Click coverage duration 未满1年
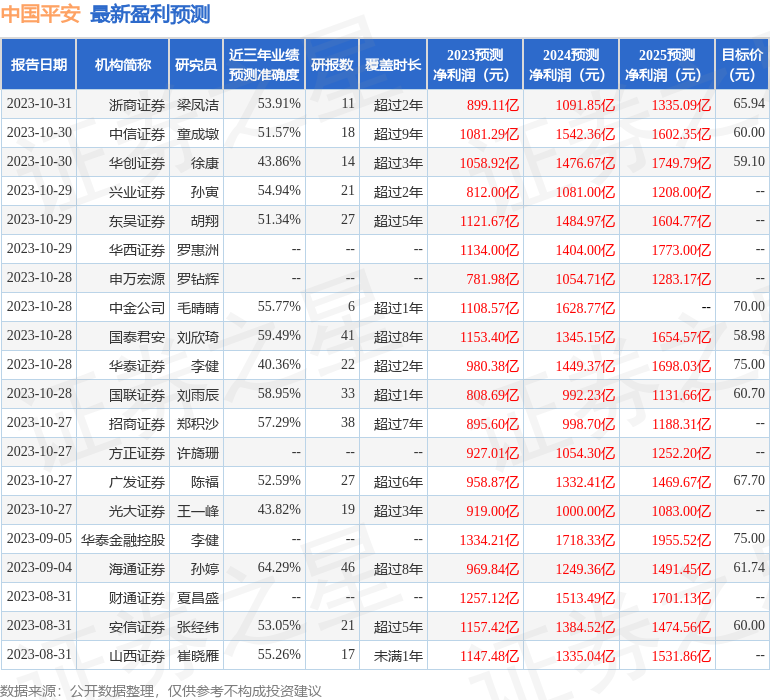The height and width of the screenshot is (700, 770). [x=398, y=656]
